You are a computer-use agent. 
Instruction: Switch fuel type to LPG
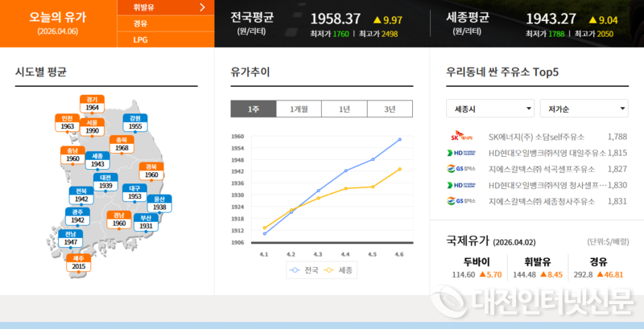tap(140, 39)
